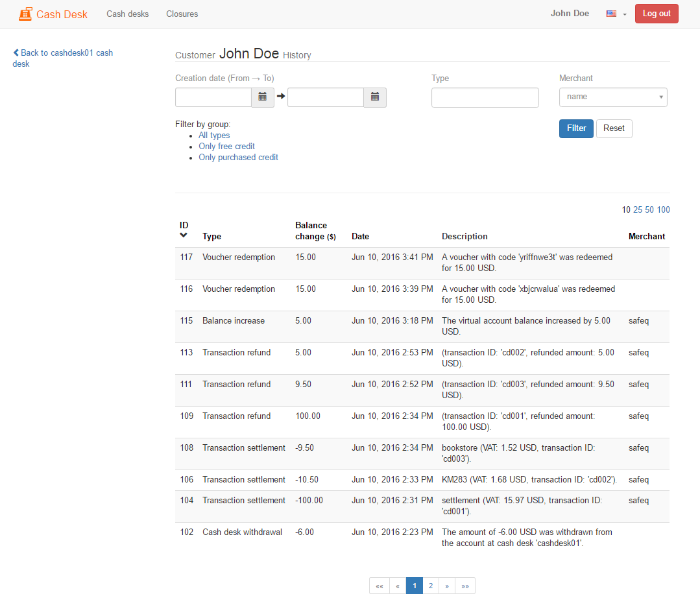Image resolution: width=700 pixels, height=607 pixels.
Task: Open the From date calendar picker
Action: pyautogui.click(x=263, y=97)
